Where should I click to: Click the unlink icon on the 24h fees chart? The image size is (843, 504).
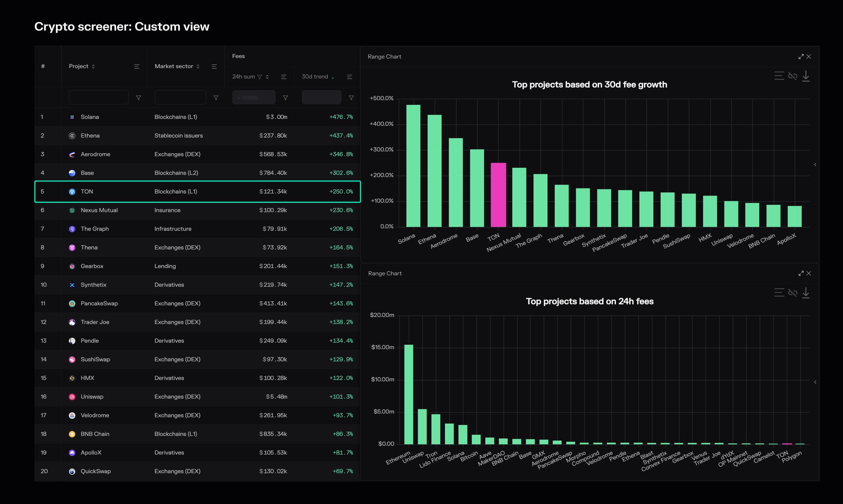pyautogui.click(x=792, y=293)
